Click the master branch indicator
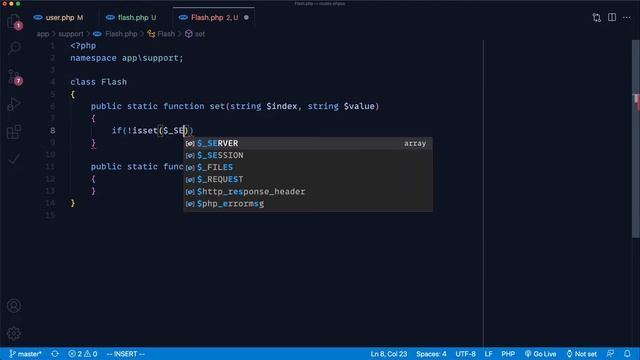 (25, 354)
